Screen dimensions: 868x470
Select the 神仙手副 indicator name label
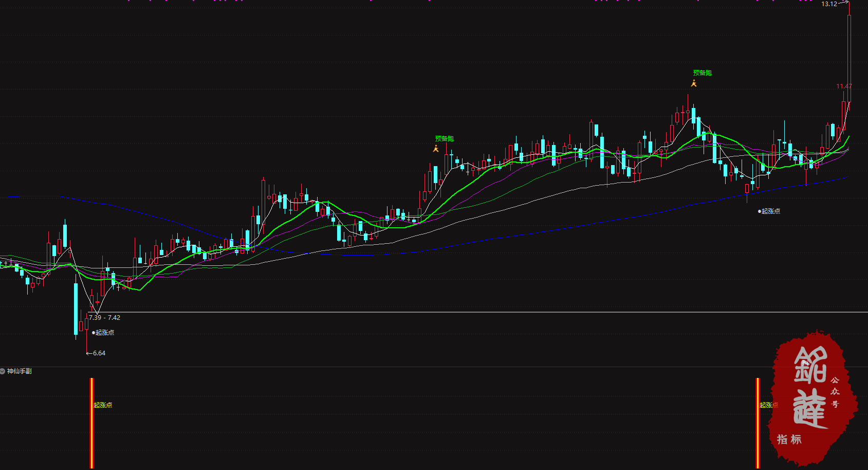click(20, 371)
